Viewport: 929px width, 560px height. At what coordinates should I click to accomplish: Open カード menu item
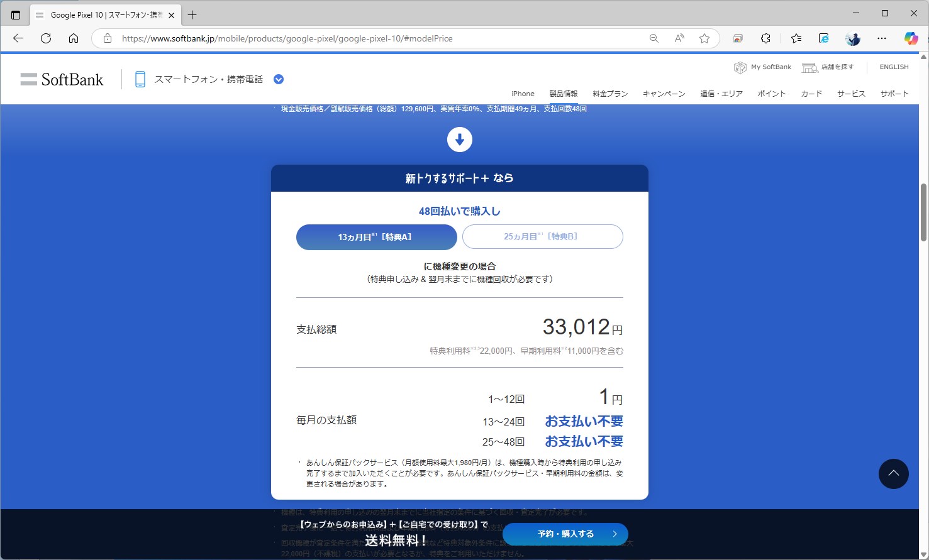coord(811,94)
